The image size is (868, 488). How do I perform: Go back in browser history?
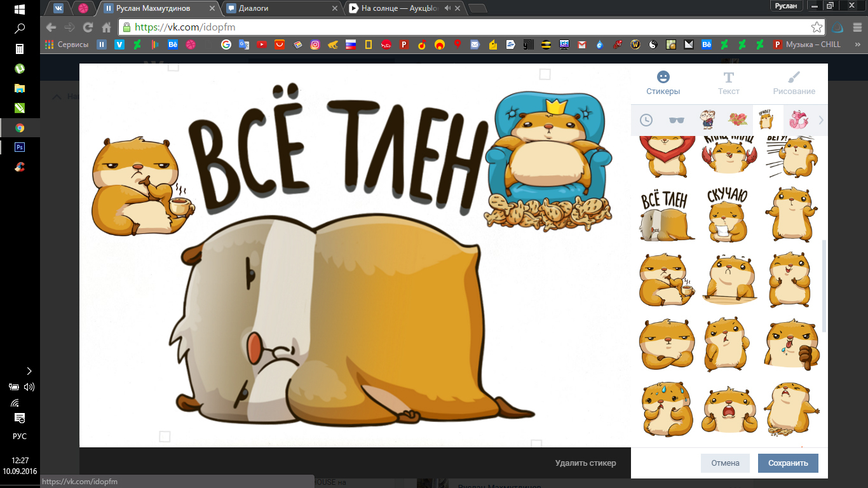pyautogui.click(x=51, y=27)
